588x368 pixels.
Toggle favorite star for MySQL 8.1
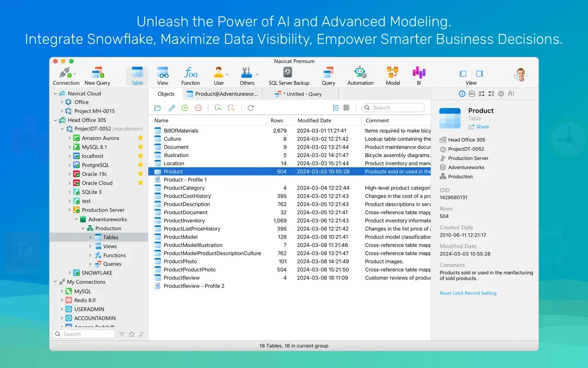140,147
